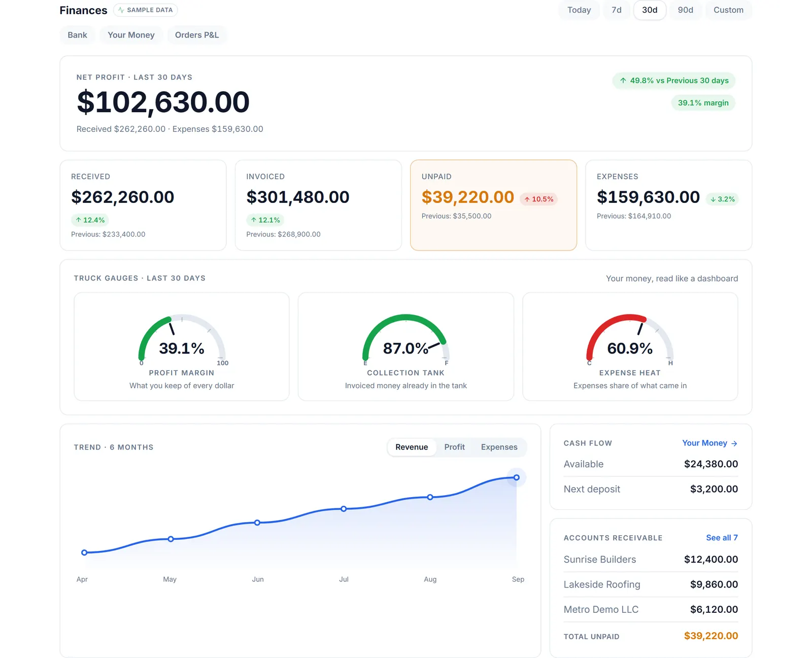Show Profit in the trend chart

(454, 447)
